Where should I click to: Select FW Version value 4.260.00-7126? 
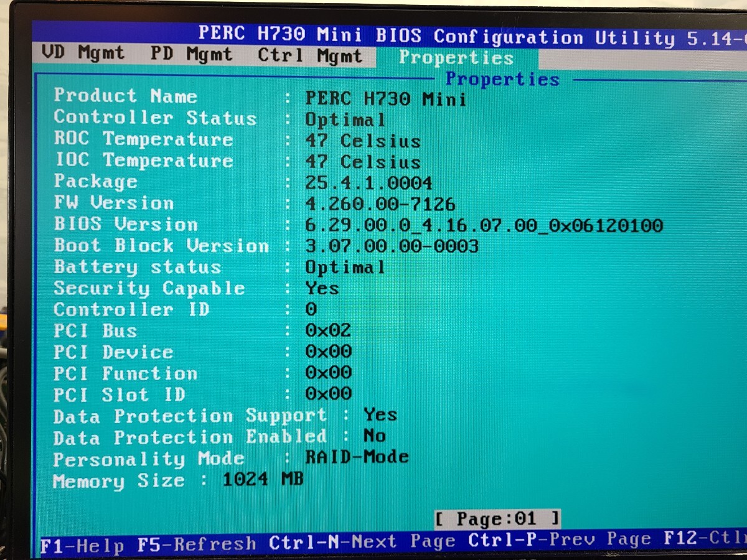380,204
